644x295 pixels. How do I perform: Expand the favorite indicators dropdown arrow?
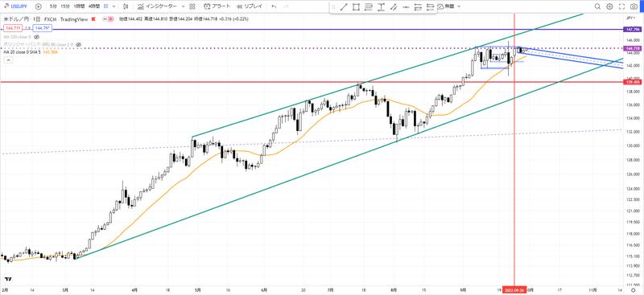click(x=183, y=6)
